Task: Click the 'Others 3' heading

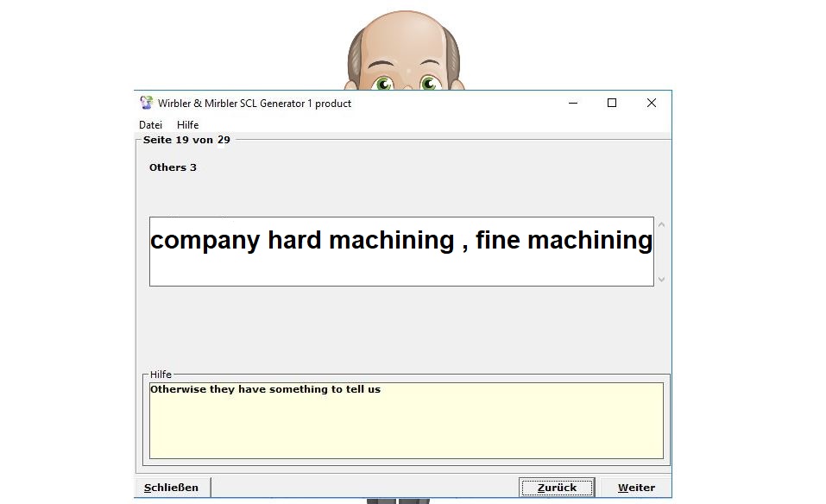Action: point(173,167)
